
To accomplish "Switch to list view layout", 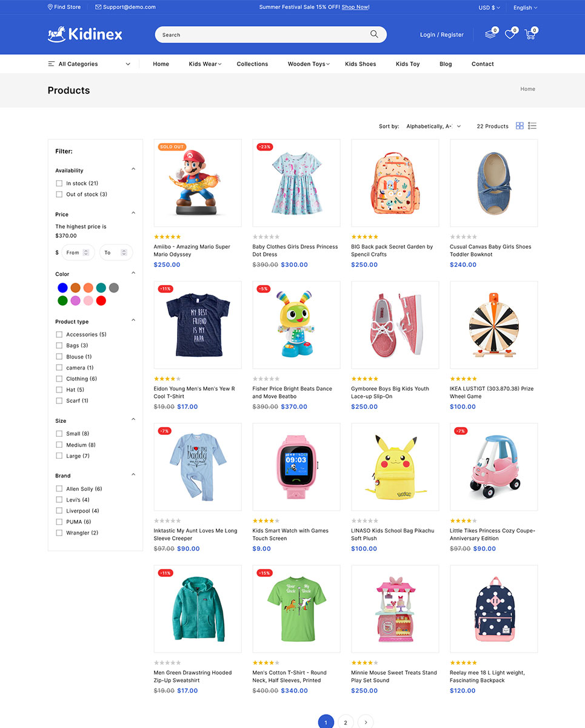I will [532, 126].
